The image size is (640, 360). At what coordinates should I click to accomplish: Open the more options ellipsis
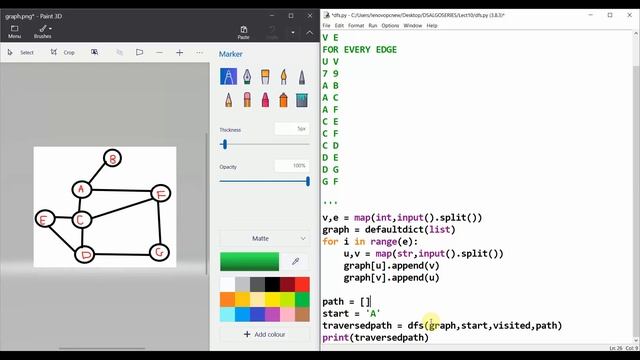[200, 53]
